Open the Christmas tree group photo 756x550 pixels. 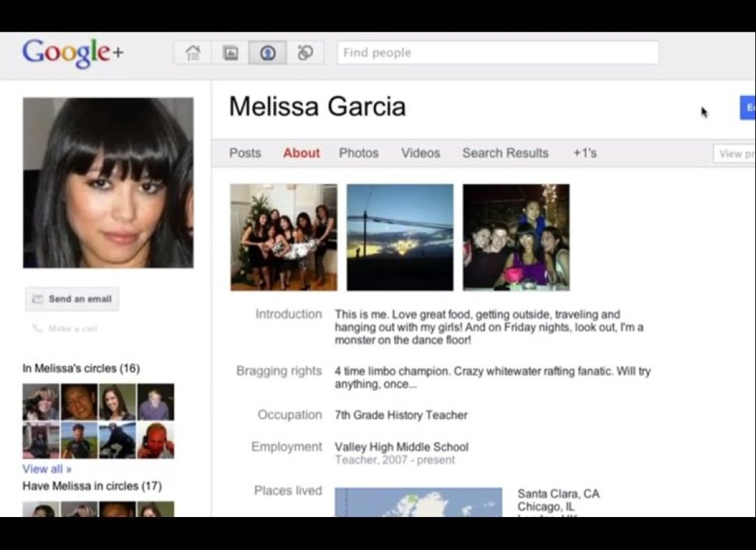[x=284, y=238]
